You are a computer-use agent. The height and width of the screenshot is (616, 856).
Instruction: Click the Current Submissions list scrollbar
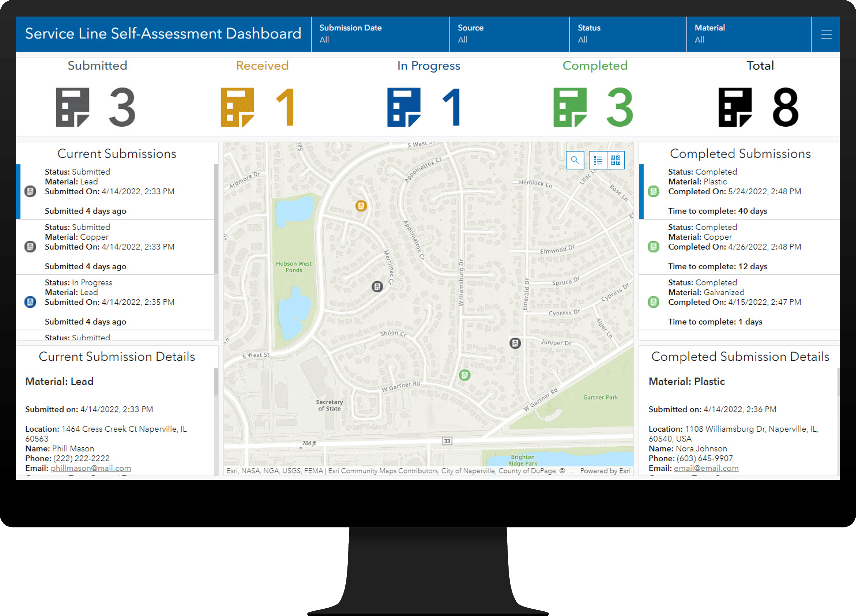(x=216, y=219)
